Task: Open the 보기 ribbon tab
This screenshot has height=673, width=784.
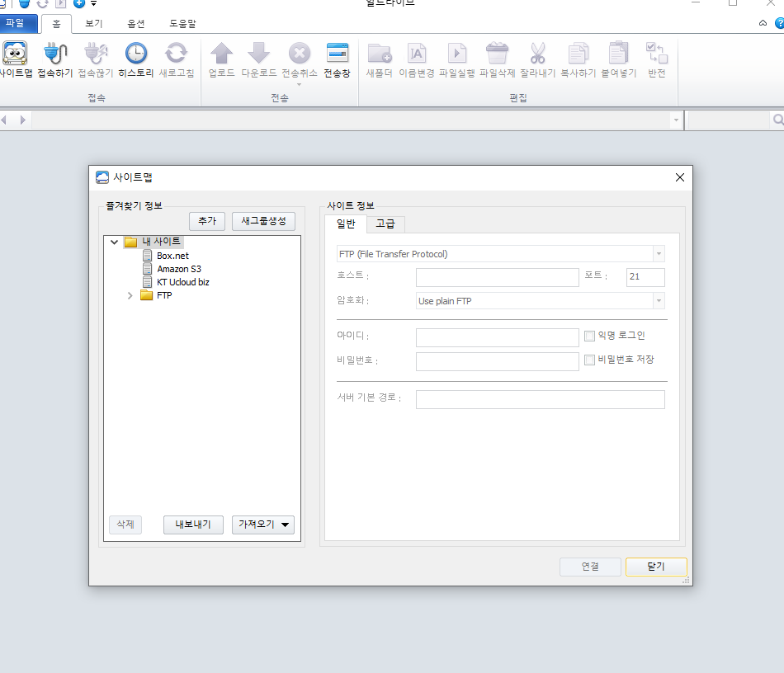Action: tap(93, 23)
